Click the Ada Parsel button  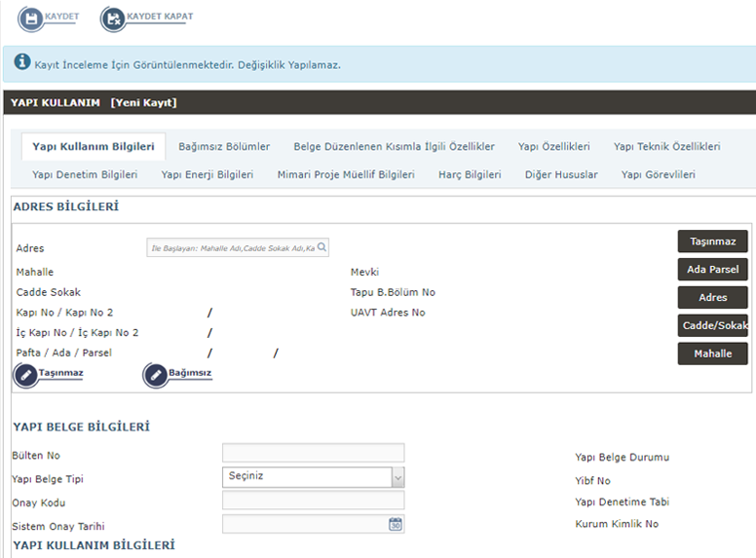point(712,270)
